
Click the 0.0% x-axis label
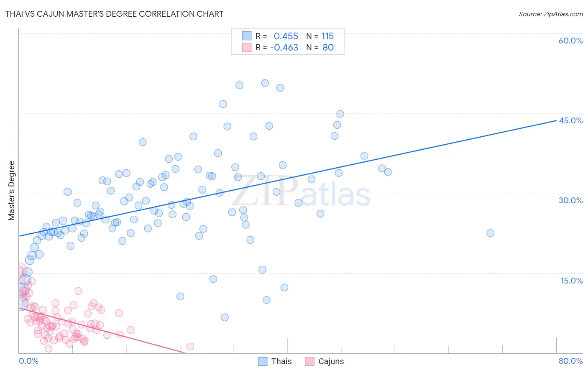28,361
